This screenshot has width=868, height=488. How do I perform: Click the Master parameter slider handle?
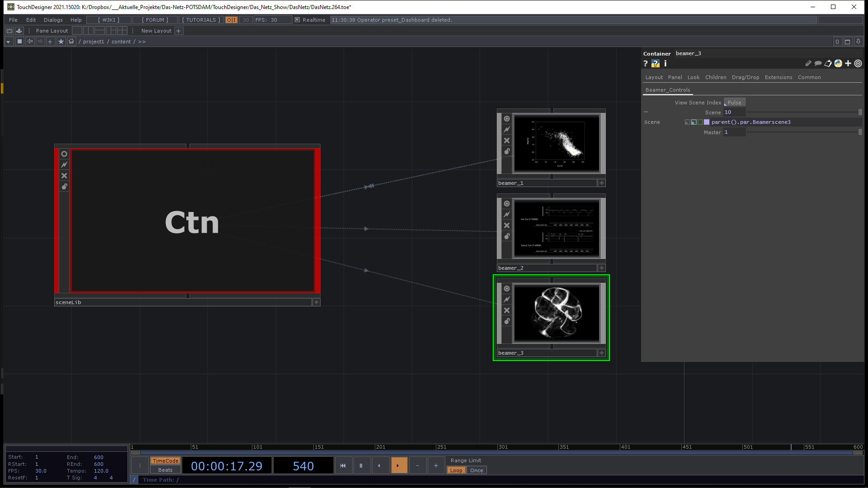pyautogui.click(x=860, y=132)
